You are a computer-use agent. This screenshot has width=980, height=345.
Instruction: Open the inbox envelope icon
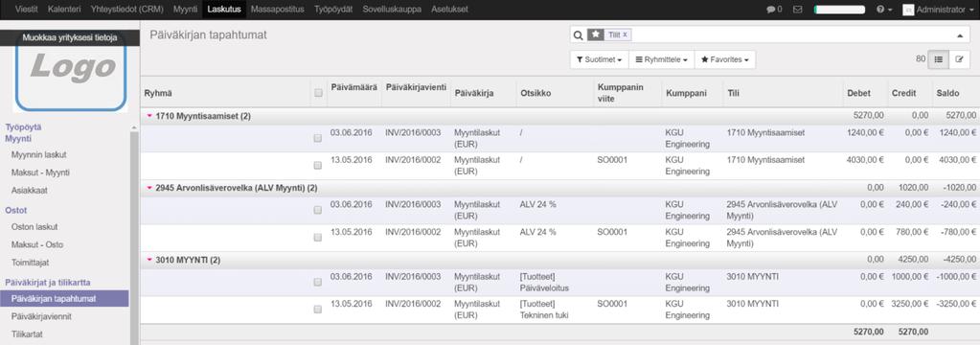click(x=797, y=10)
